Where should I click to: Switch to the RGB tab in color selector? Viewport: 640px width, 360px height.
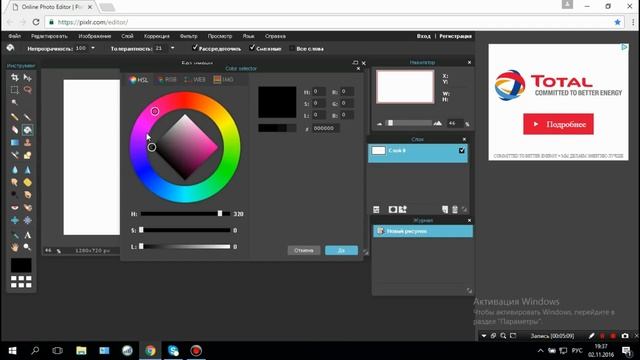click(x=167, y=80)
